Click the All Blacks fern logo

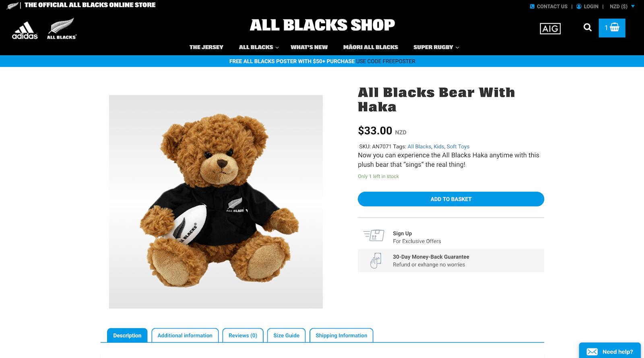point(62,29)
